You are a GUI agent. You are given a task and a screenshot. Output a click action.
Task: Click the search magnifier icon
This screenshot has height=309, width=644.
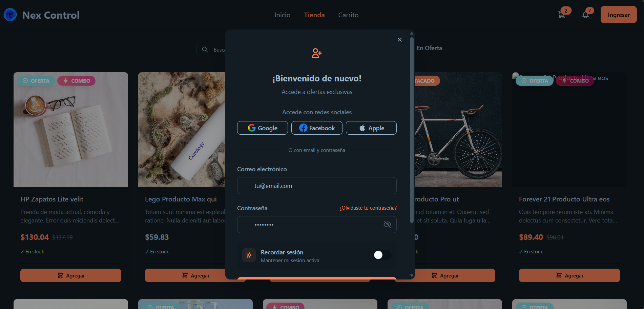[x=205, y=50]
